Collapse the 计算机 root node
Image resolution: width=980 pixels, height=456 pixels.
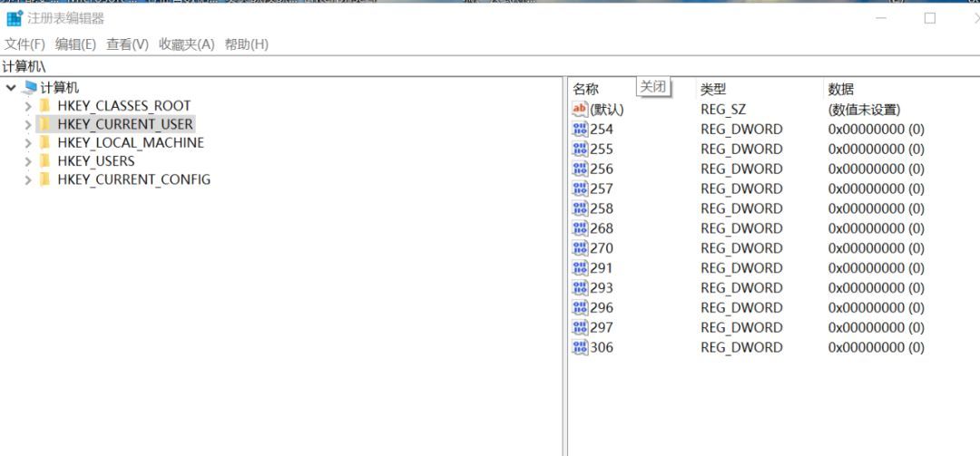11,88
